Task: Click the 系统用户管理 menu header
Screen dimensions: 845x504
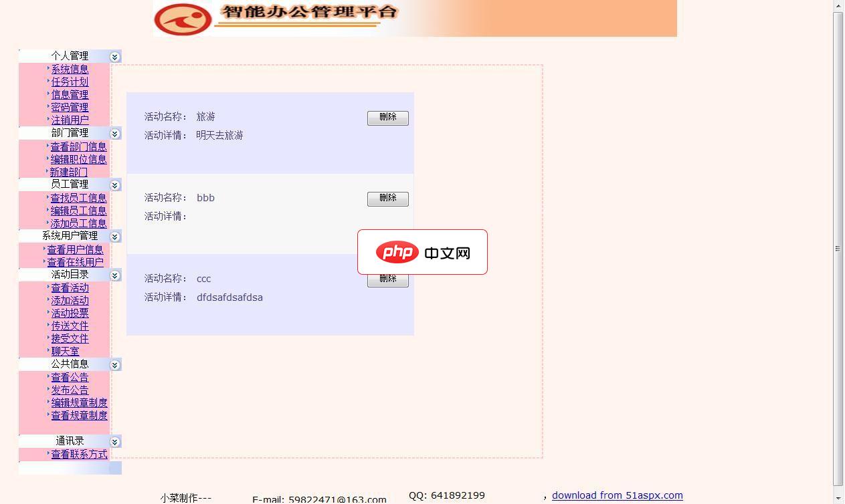Action: pyautogui.click(x=70, y=236)
